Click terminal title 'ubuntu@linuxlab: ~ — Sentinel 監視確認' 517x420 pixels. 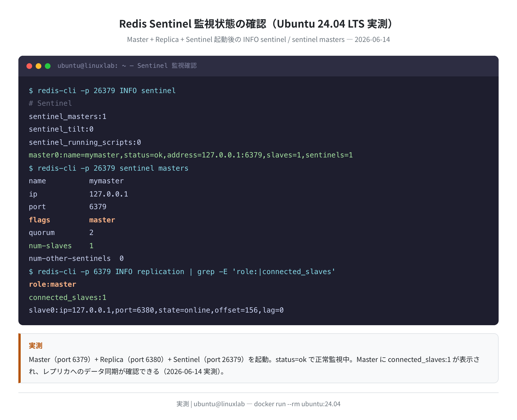[127, 66]
